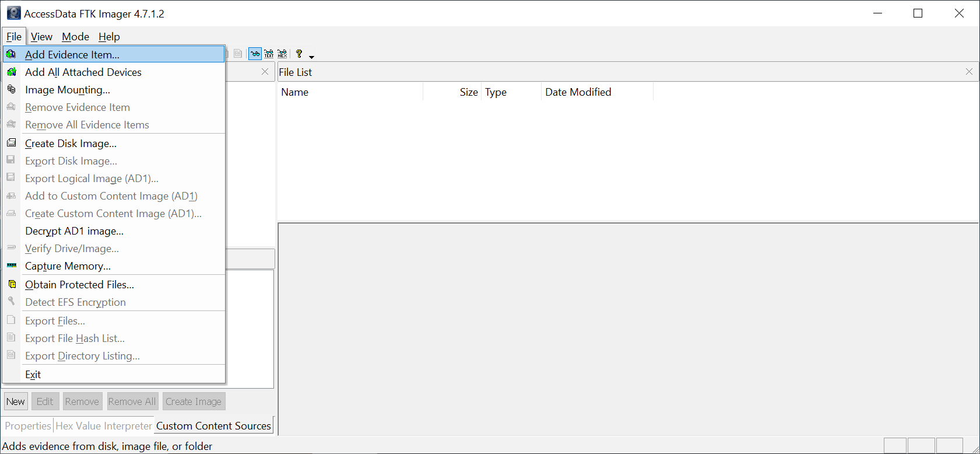Viewport: 980px width, 454px height.
Task: Open the View menu
Action: (x=41, y=37)
